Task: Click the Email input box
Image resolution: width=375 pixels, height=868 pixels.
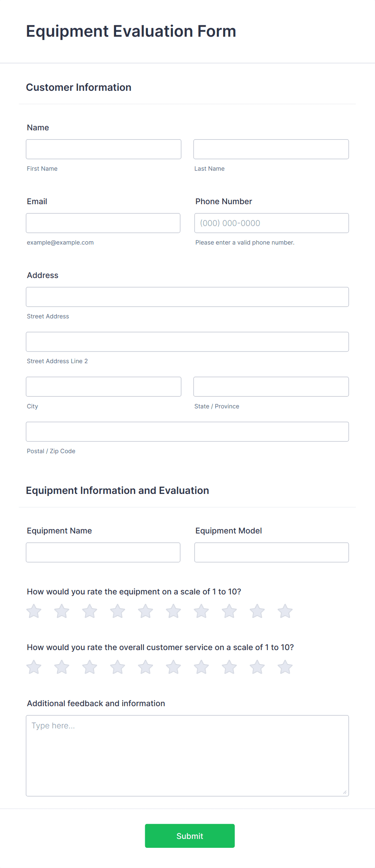Action: [x=103, y=223]
